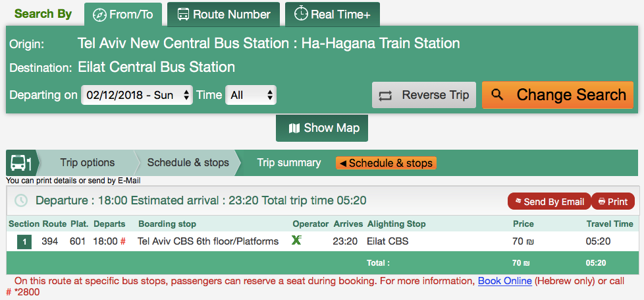This screenshot has height=300, width=644.
Task: Click the green Egged operator logo
Action: coord(296,240)
